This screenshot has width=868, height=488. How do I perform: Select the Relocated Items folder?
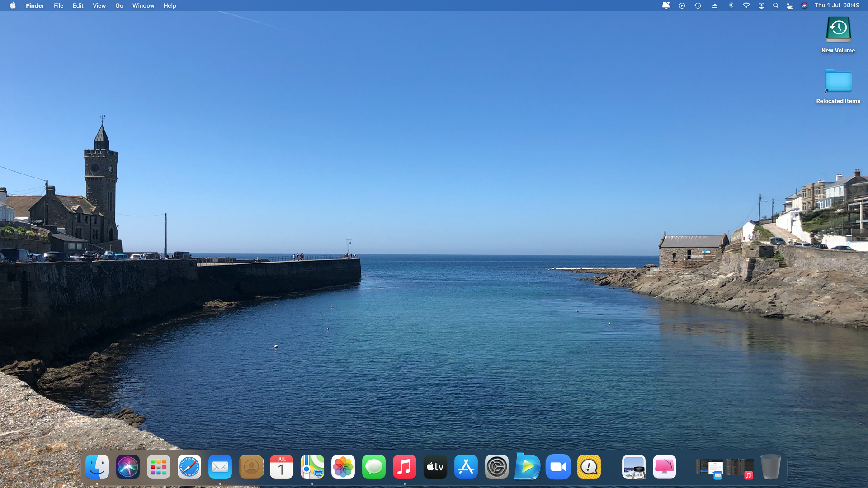click(838, 81)
